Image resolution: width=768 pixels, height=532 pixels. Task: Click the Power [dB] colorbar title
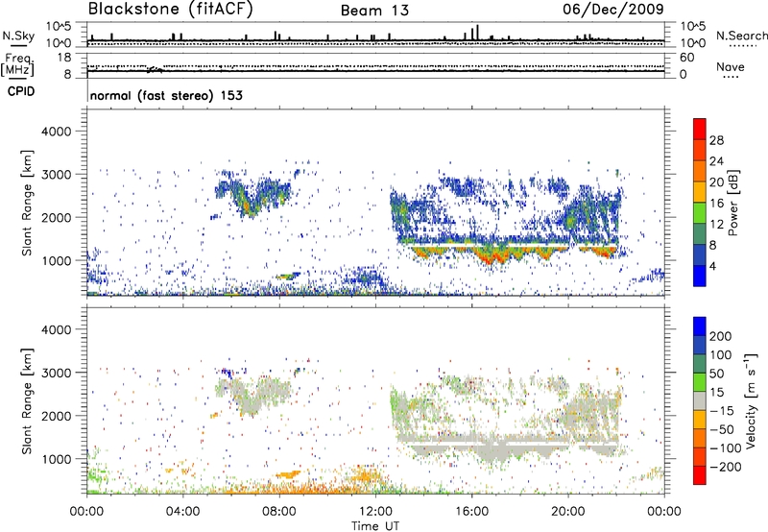[732, 203]
